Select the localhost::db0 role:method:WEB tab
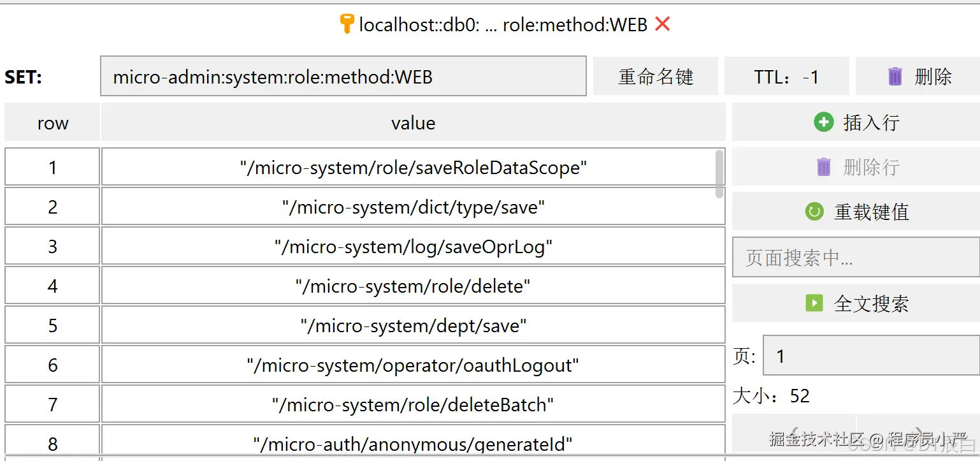This screenshot has width=980, height=461. point(503,24)
